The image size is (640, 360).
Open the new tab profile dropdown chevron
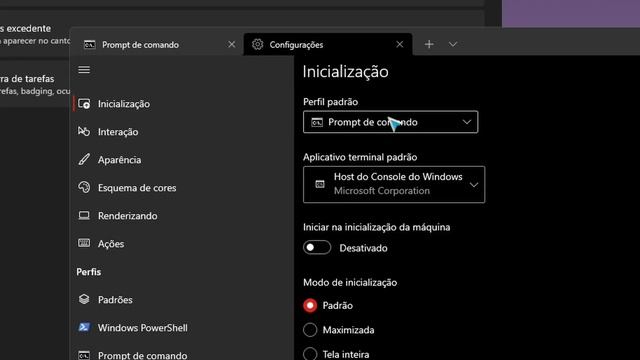(453, 44)
